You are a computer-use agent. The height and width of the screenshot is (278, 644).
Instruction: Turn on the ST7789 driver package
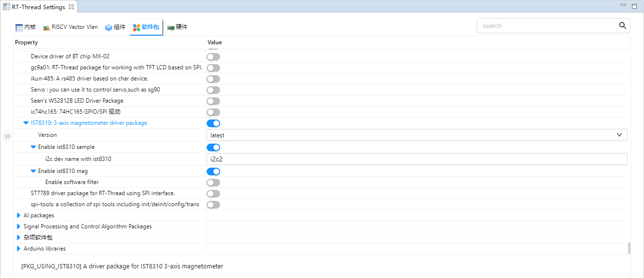(213, 194)
